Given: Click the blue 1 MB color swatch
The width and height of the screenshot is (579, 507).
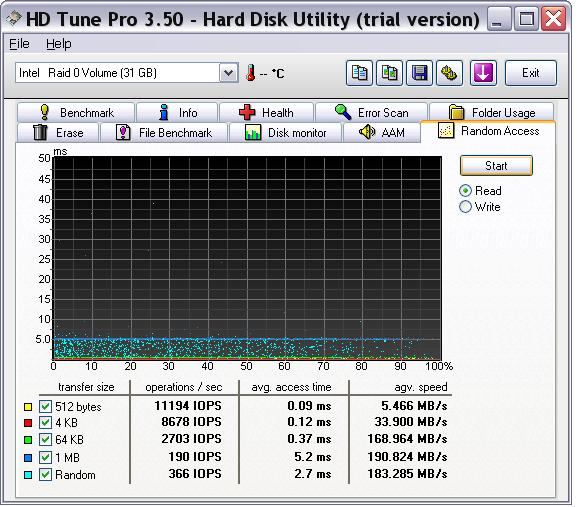Looking at the screenshot, I should pos(28,458).
